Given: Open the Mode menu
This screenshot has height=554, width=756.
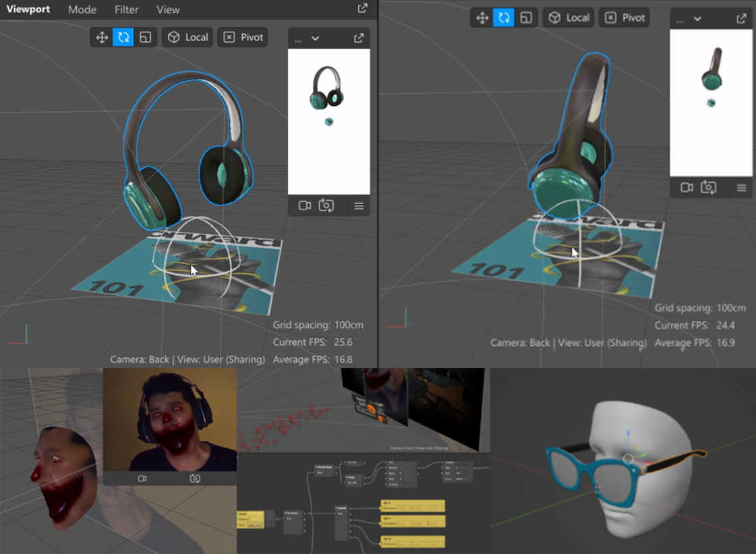Looking at the screenshot, I should coord(82,9).
